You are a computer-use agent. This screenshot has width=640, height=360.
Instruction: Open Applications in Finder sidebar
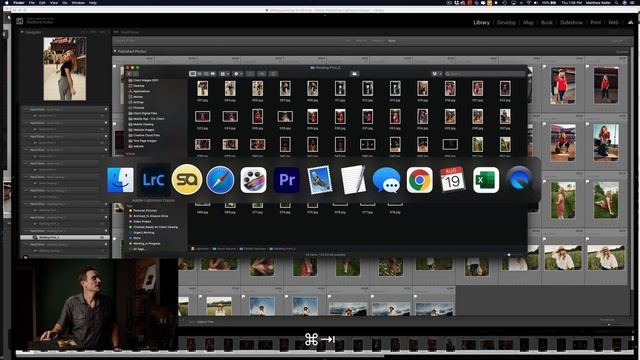(142, 91)
